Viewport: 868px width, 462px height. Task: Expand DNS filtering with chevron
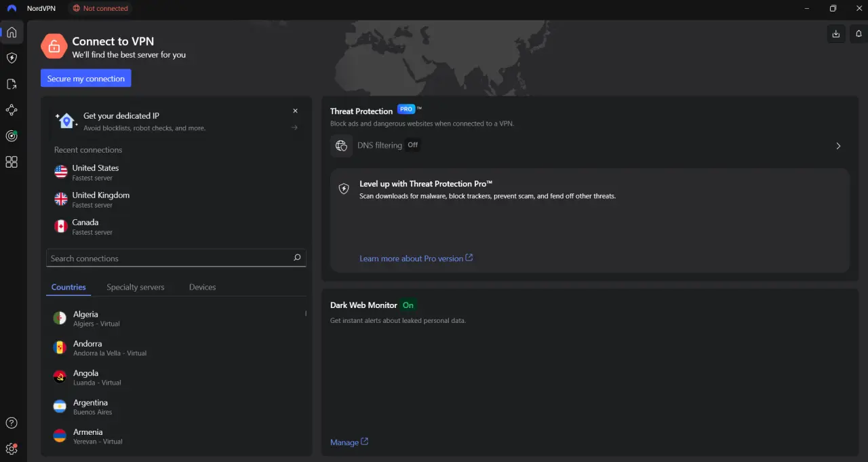pos(838,146)
